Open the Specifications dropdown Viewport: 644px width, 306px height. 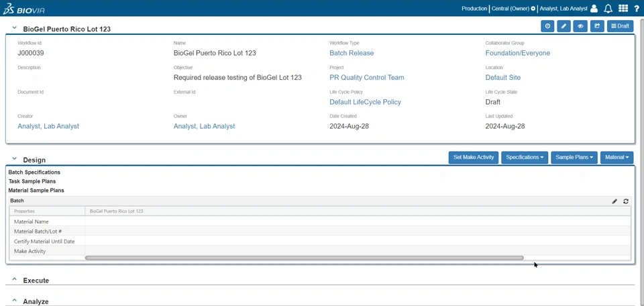525,157
